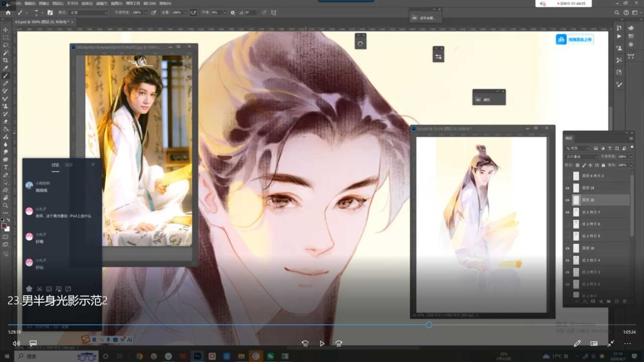Hide the 组 2 拷贝 7 layer
This screenshot has height=362, width=644.
(568, 212)
